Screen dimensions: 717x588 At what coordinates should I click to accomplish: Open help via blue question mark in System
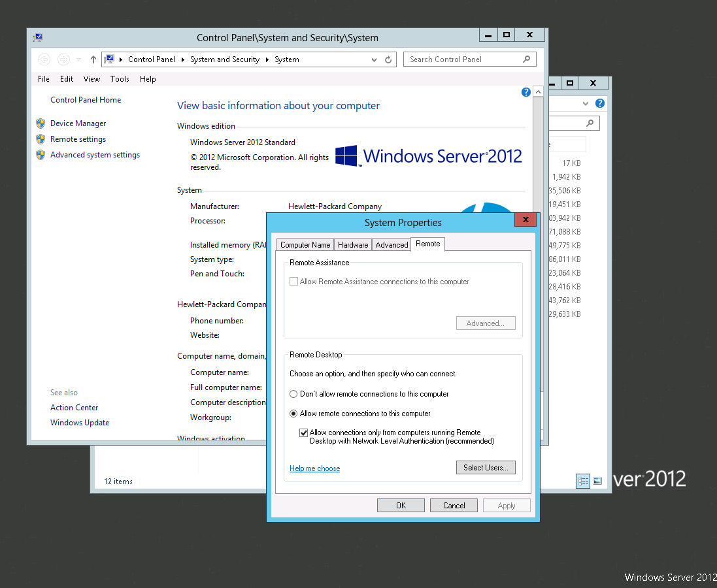[526, 92]
